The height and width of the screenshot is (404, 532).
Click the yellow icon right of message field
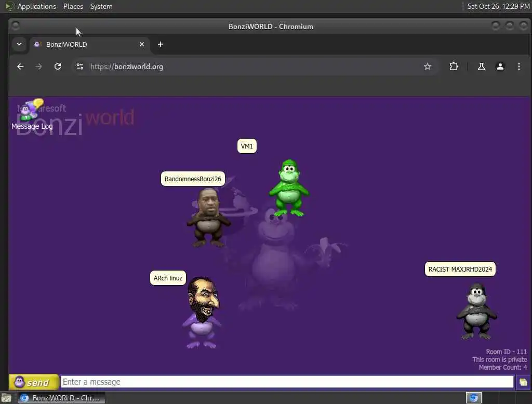[523, 382]
